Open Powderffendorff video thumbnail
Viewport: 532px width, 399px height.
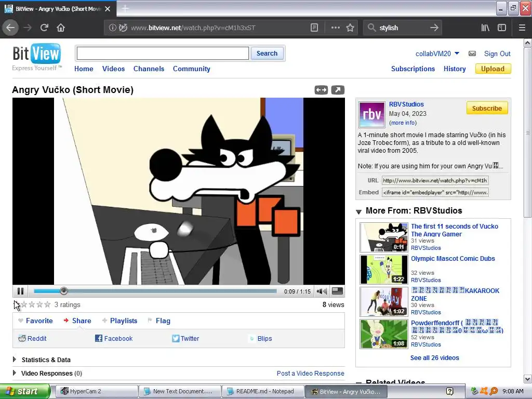pos(384,334)
